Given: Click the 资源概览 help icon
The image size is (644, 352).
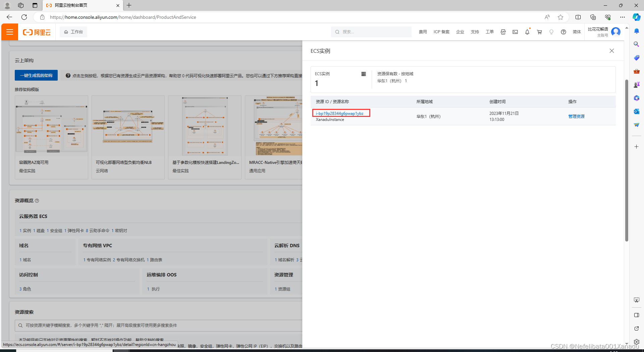Looking at the screenshot, I should click(x=37, y=201).
